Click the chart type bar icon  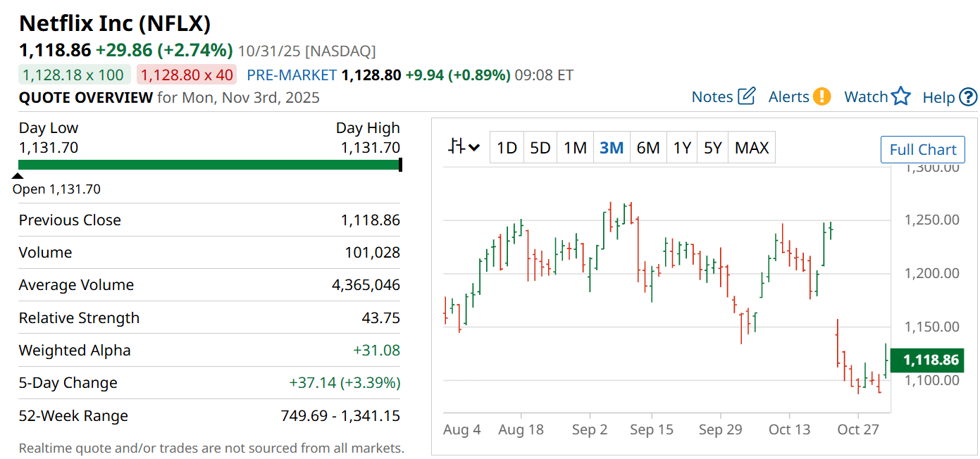[457, 147]
